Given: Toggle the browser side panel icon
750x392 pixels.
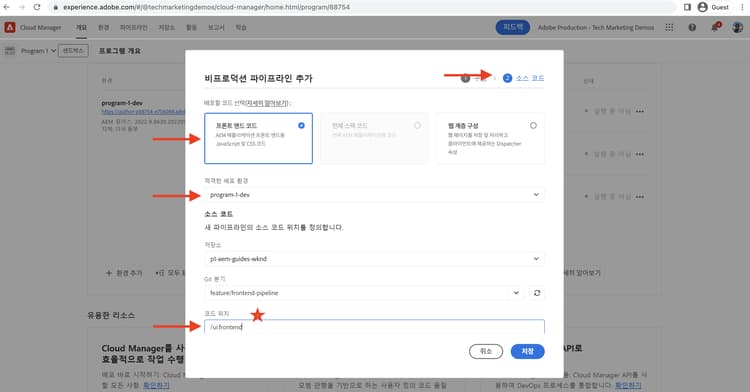Looking at the screenshot, I should point(687,7).
